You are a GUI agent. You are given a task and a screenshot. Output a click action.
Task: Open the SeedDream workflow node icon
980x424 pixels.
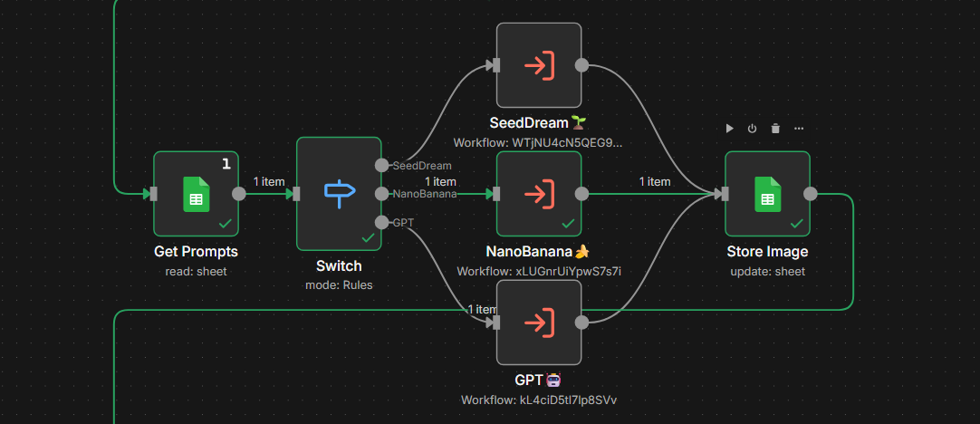[539, 65]
